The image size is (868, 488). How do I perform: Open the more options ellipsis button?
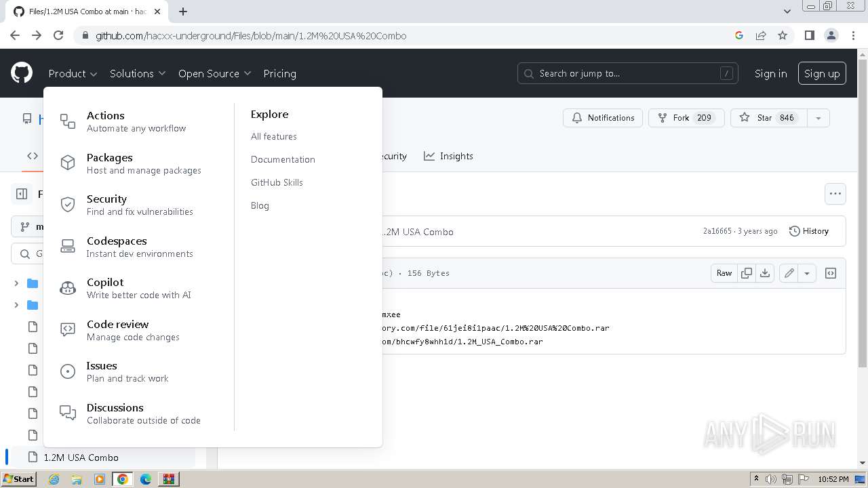click(x=835, y=194)
